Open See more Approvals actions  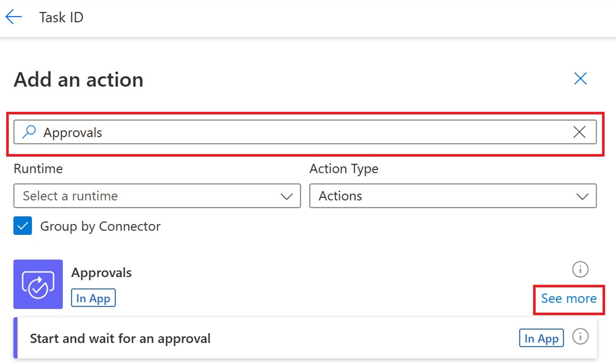click(568, 299)
